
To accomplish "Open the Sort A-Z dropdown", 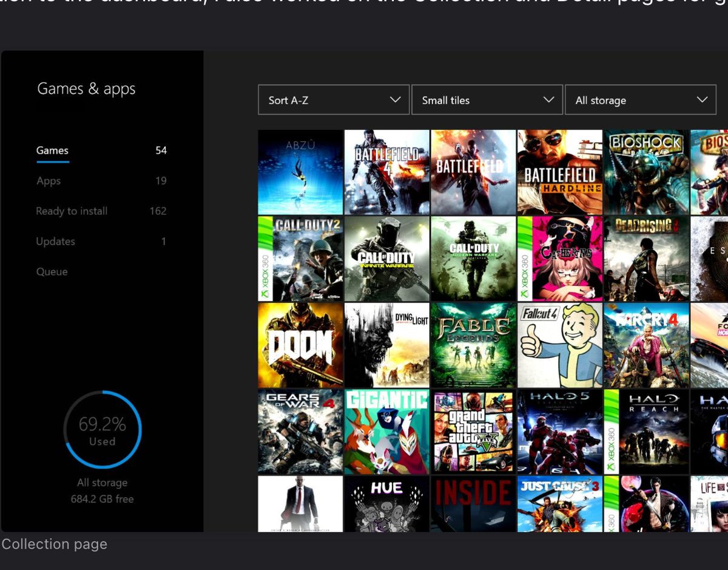I will pos(334,100).
